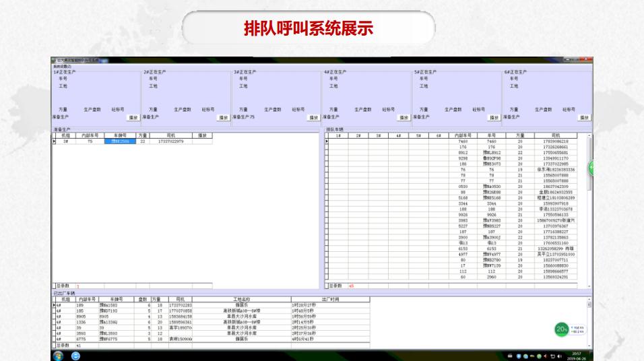Click 司机 header in 准备生产 table
This screenshot has width=644, height=361.
tap(171, 135)
